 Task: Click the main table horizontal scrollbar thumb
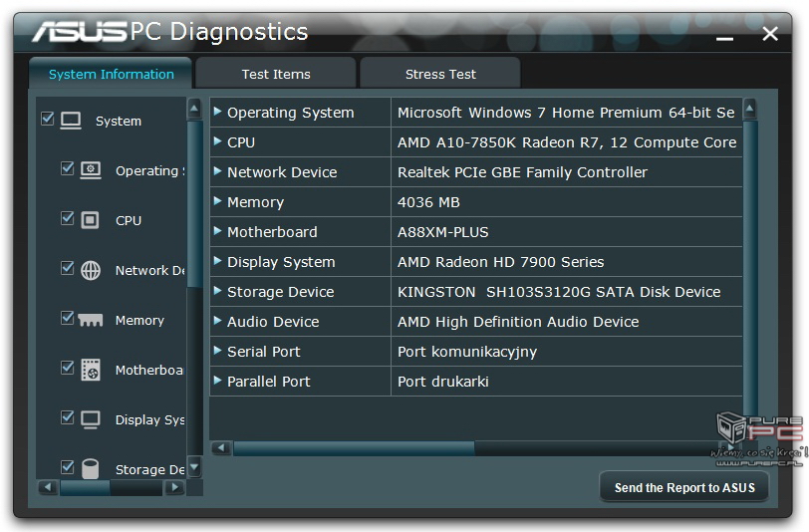(354, 448)
